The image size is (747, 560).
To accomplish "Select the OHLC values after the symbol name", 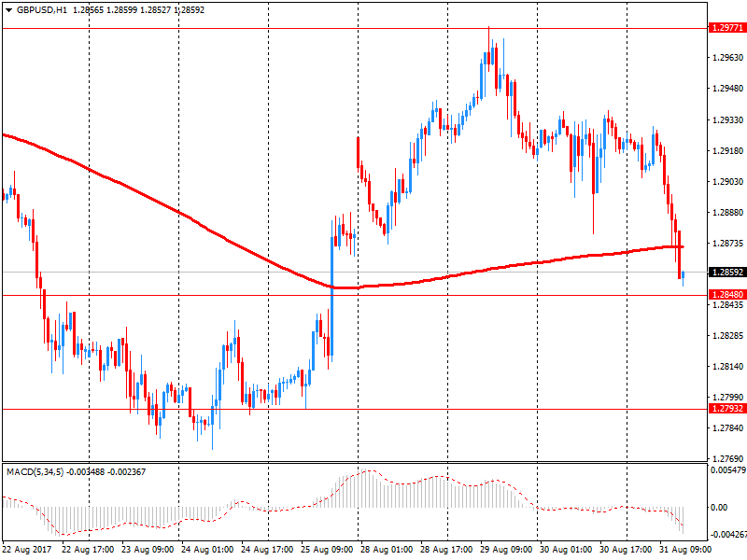I will [138, 10].
